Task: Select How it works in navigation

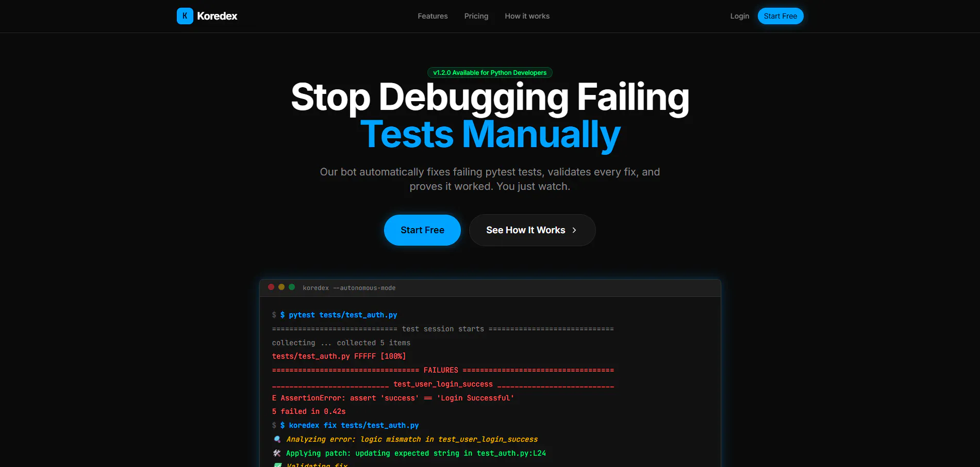Action: click(527, 16)
